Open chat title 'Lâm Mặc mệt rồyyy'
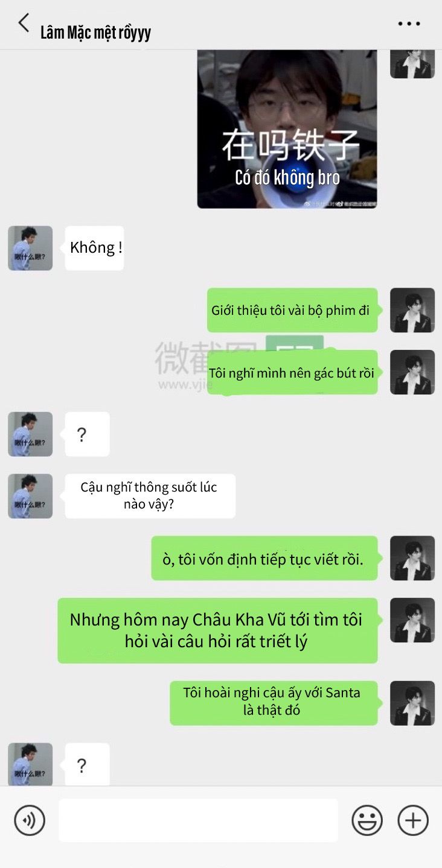Screen dimensions: 442x868 point(95,33)
